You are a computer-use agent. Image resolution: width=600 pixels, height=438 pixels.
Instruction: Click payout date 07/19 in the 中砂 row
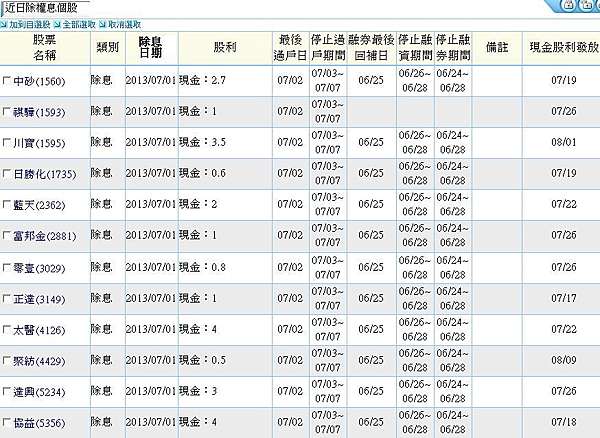[x=564, y=80]
